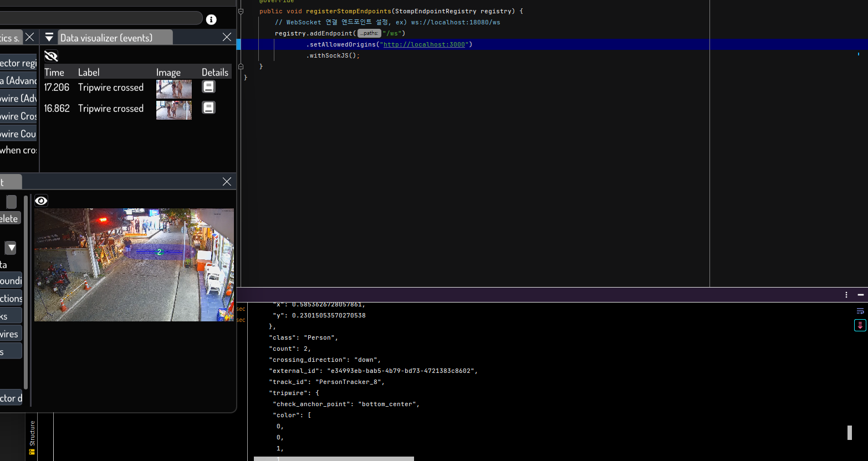This screenshot has width=868, height=461.
Task: Open the white triangle dropdown below 'elete'
Action: 11,248
